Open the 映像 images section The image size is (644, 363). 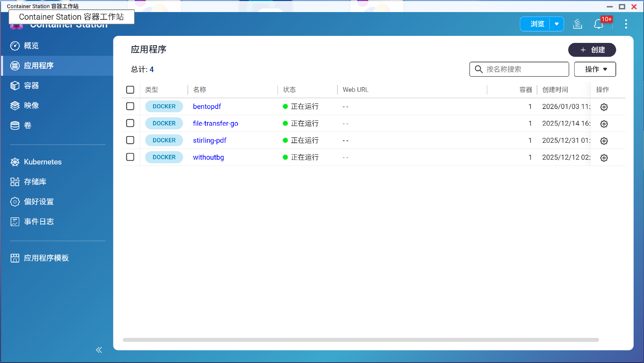point(15,105)
